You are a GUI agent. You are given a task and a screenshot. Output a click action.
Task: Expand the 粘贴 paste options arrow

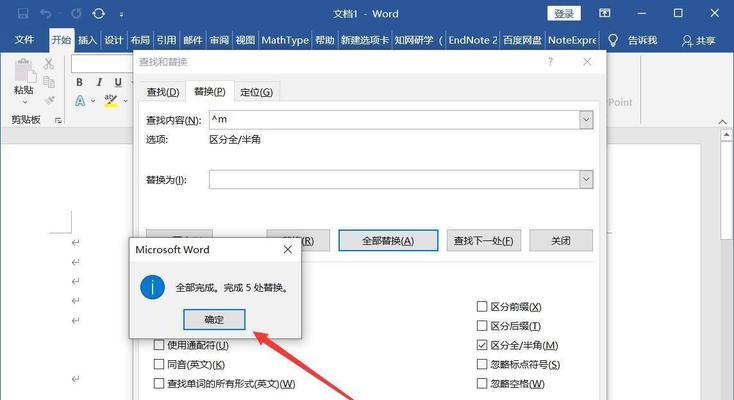(x=24, y=102)
